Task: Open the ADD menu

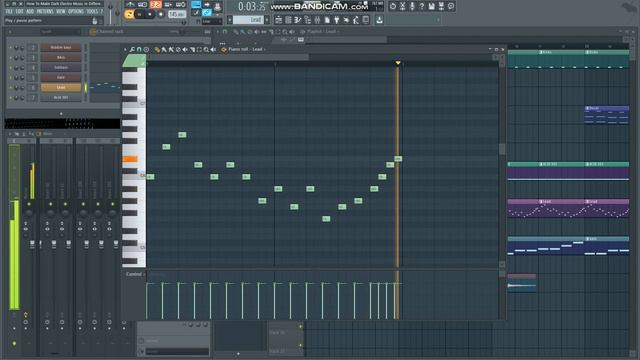Action: pyautogui.click(x=30, y=12)
